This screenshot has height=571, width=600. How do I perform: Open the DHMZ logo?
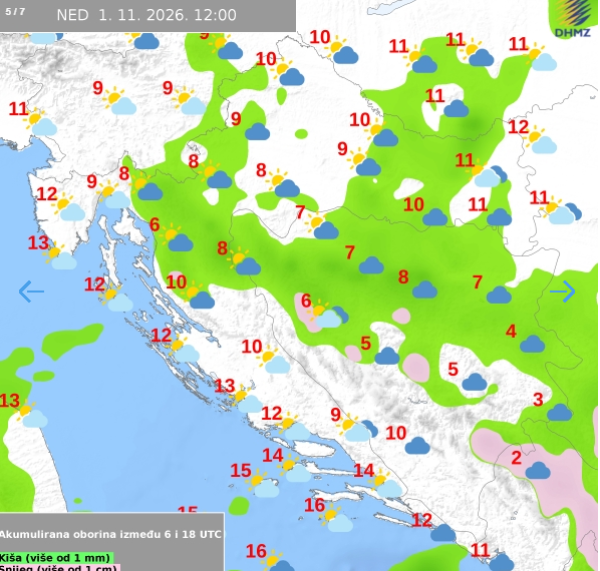(573, 19)
